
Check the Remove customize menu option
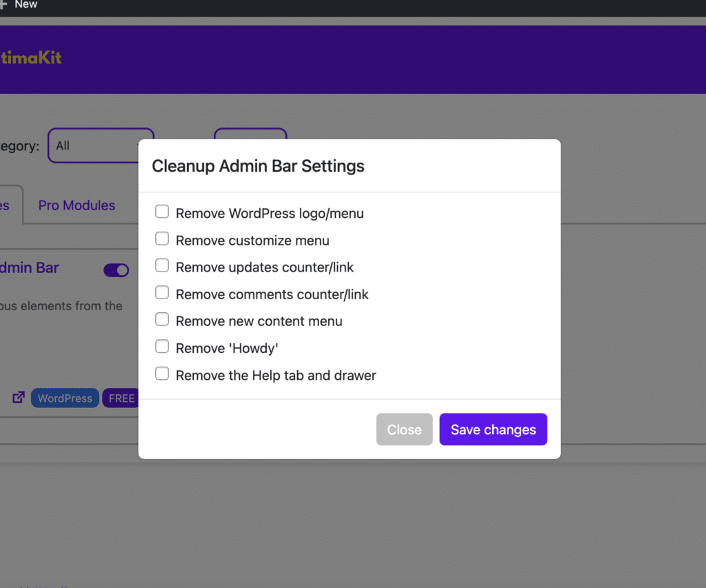(162, 239)
